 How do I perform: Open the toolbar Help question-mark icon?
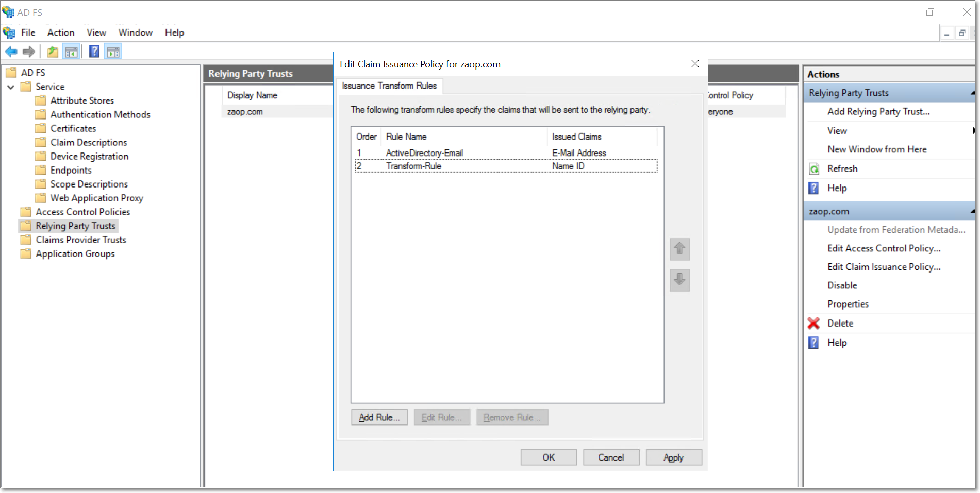tap(94, 52)
